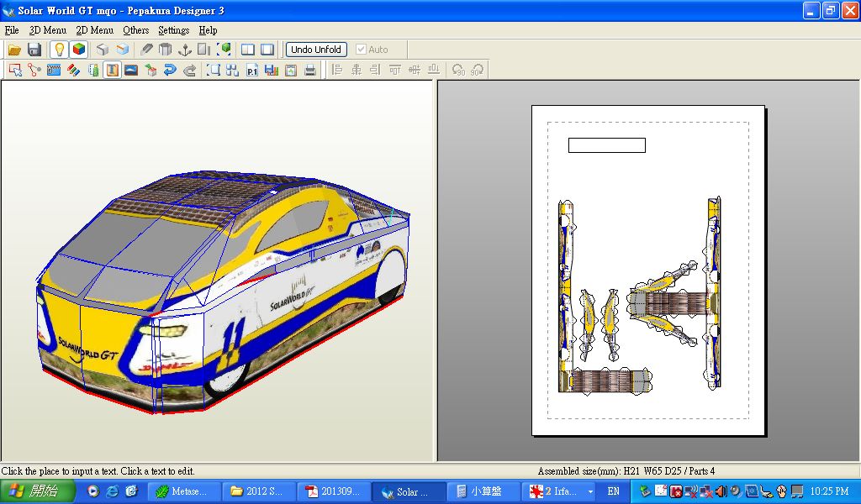Click the align horizontal center icon

coord(357,71)
